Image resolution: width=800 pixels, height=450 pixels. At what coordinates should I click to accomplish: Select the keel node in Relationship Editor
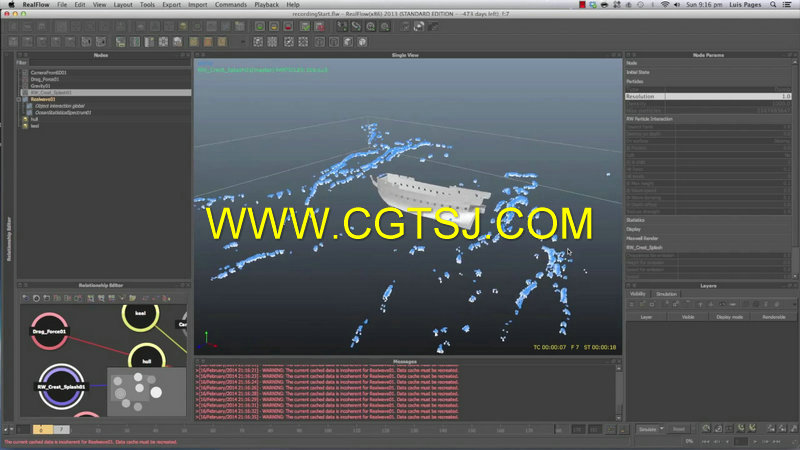click(x=140, y=315)
